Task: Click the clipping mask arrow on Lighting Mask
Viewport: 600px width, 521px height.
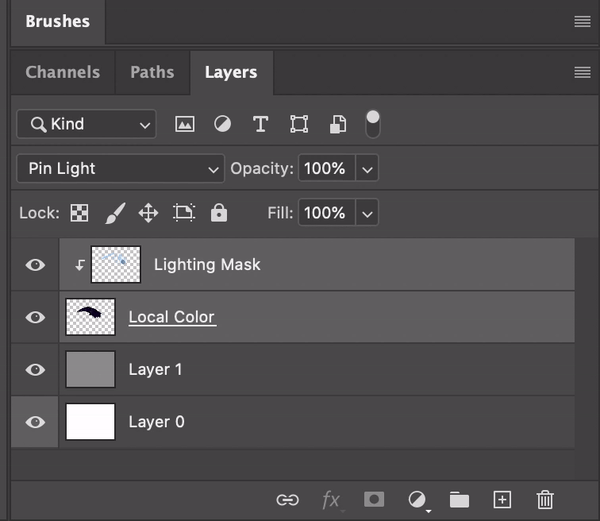Action: pos(80,265)
